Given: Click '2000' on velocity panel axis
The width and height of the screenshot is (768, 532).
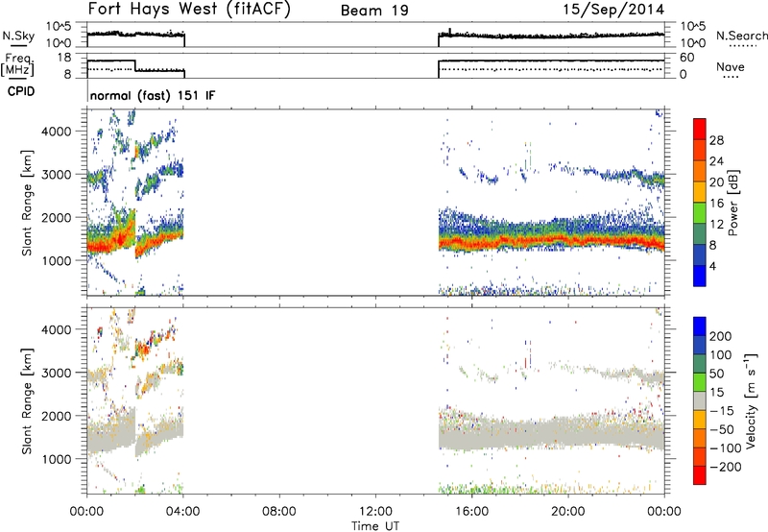Looking at the screenshot, I should point(57,416).
